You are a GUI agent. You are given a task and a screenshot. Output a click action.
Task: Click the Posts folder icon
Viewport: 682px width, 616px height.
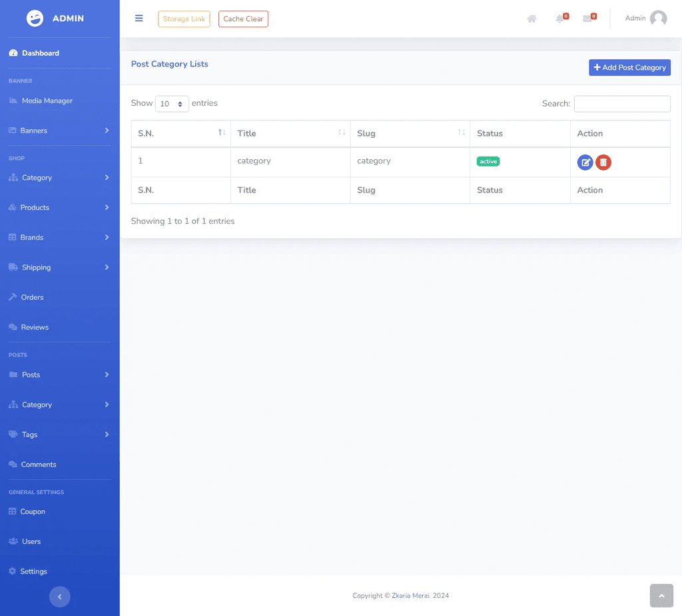(13, 374)
